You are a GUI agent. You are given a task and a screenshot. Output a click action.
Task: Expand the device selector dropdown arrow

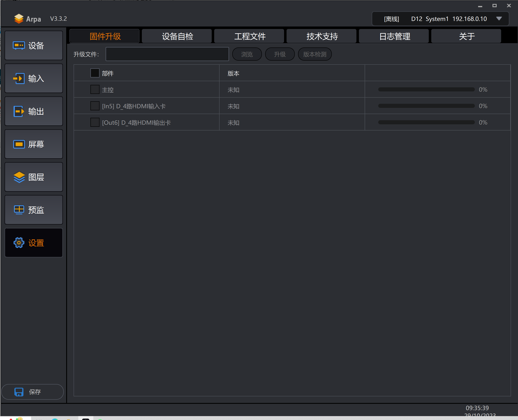pyautogui.click(x=499, y=19)
